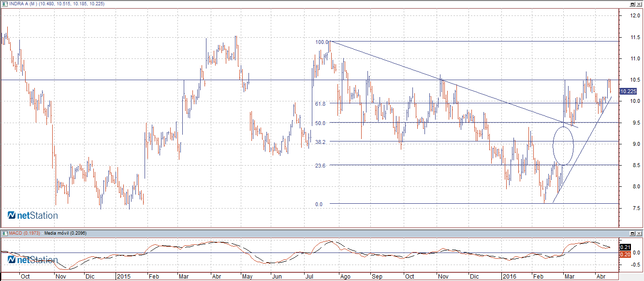Click the INDRA A chart icon in title bar
The image size is (644, 281).
[x=4, y=4]
